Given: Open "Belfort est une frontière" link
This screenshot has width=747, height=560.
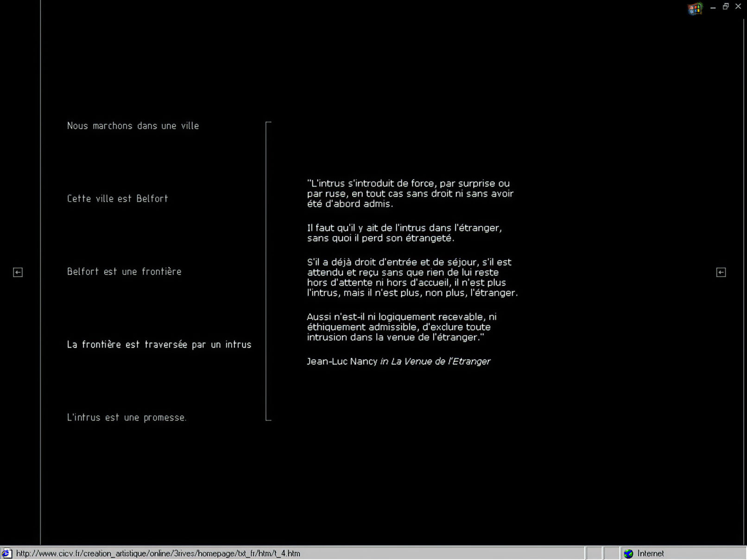Looking at the screenshot, I should [x=124, y=271].
